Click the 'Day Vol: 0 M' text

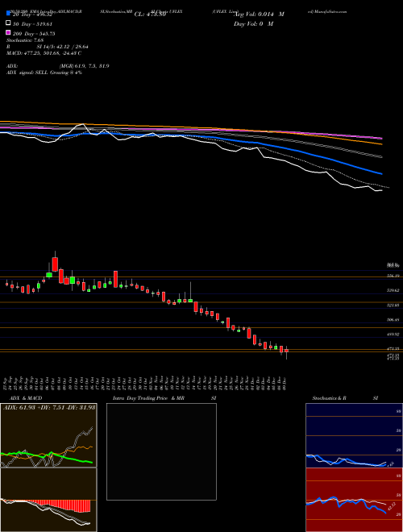tap(253, 23)
